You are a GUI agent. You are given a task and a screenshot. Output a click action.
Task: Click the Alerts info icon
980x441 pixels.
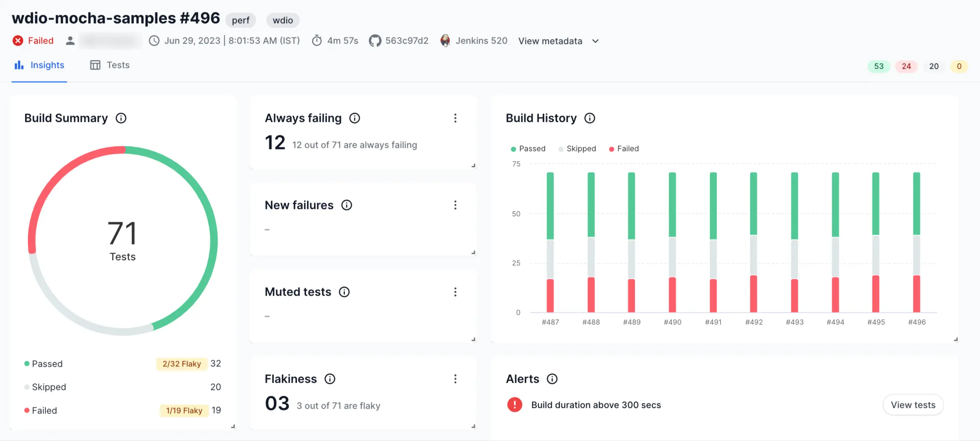(x=552, y=379)
